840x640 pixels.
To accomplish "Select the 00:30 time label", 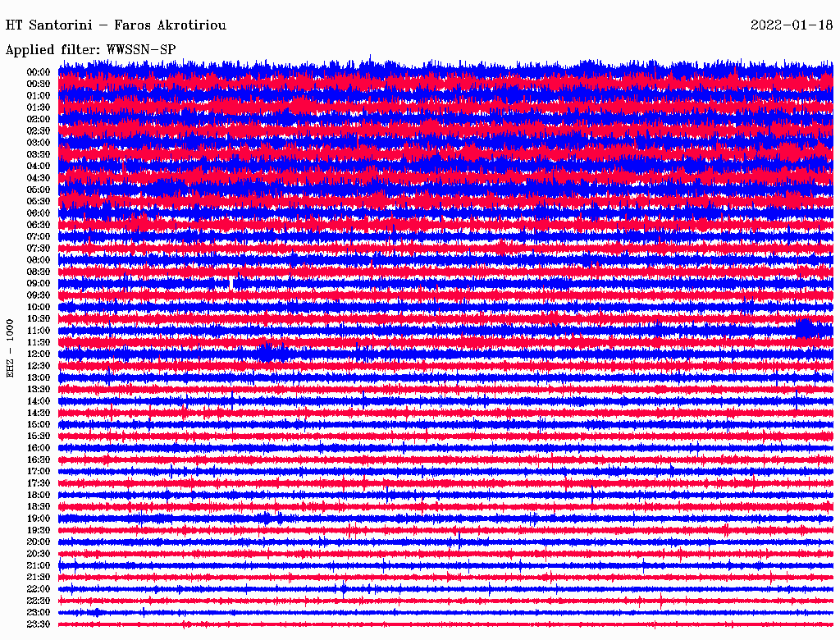I will (x=39, y=85).
